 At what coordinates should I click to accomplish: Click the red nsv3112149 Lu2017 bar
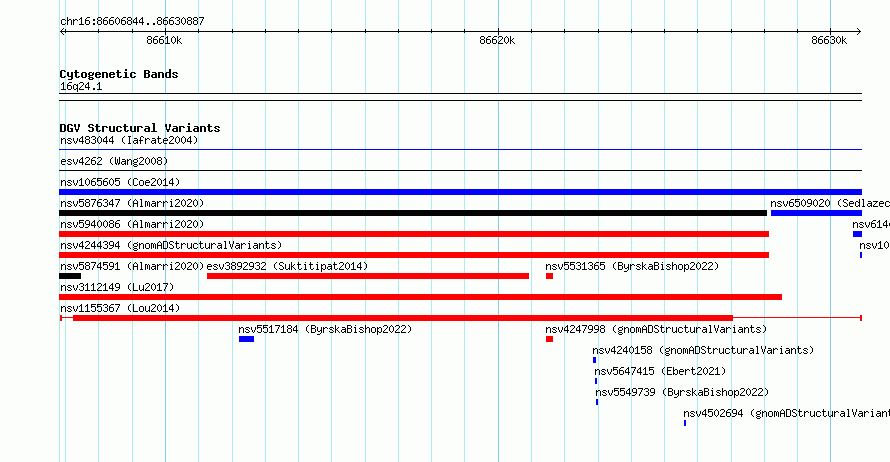coord(421,297)
